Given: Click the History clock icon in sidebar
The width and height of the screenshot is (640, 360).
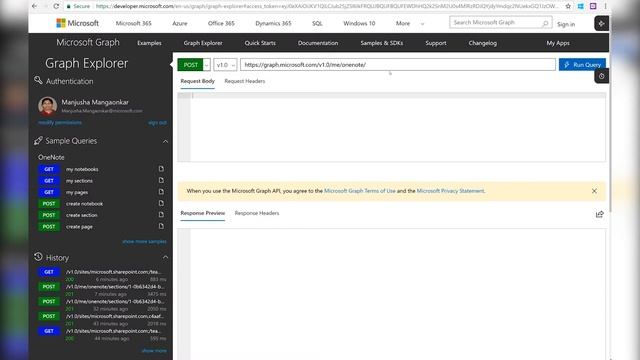Looking at the screenshot, I should point(38,257).
